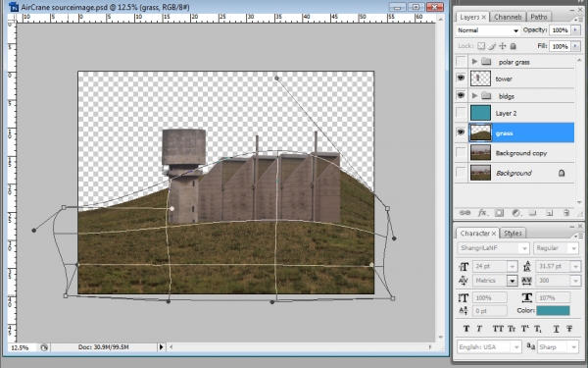Click the status bar preview icon
Viewport: 588px width, 368px height.
coord(44,347)
